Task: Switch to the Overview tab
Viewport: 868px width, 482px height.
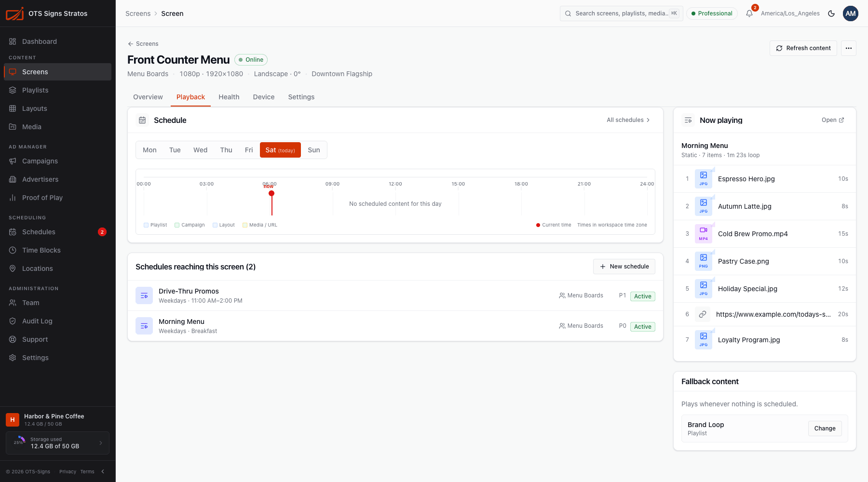Action: [148, 97]
